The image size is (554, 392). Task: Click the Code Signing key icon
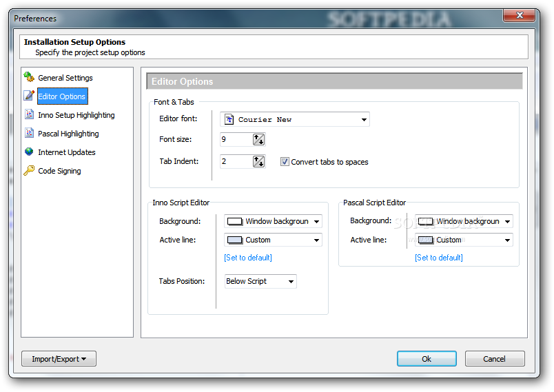(29, 170)
